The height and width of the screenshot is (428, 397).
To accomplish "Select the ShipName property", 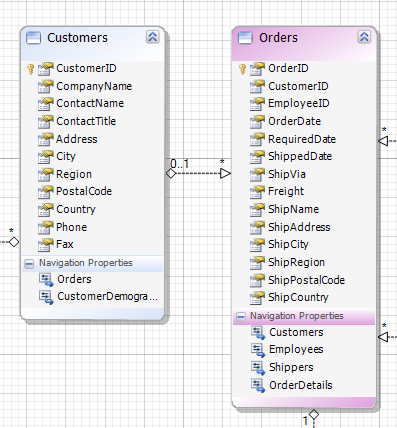I will [x=293, y=209].
